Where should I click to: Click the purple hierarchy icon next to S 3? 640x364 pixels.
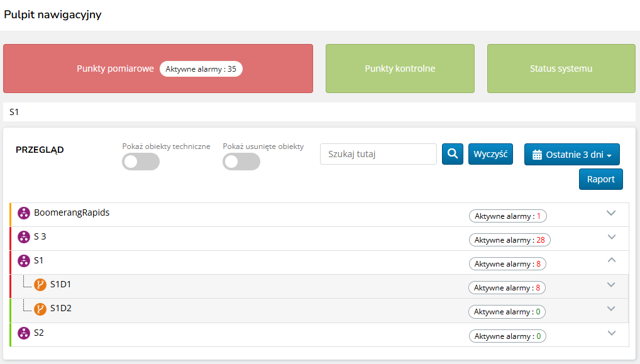[24, 237]
